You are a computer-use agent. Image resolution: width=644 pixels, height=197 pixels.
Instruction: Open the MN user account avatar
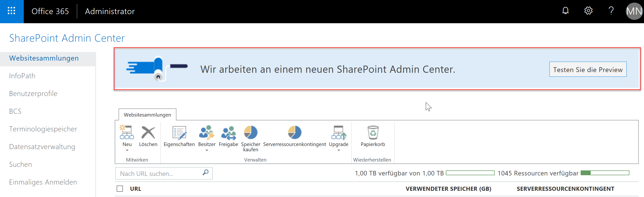[x=634, y=11]
